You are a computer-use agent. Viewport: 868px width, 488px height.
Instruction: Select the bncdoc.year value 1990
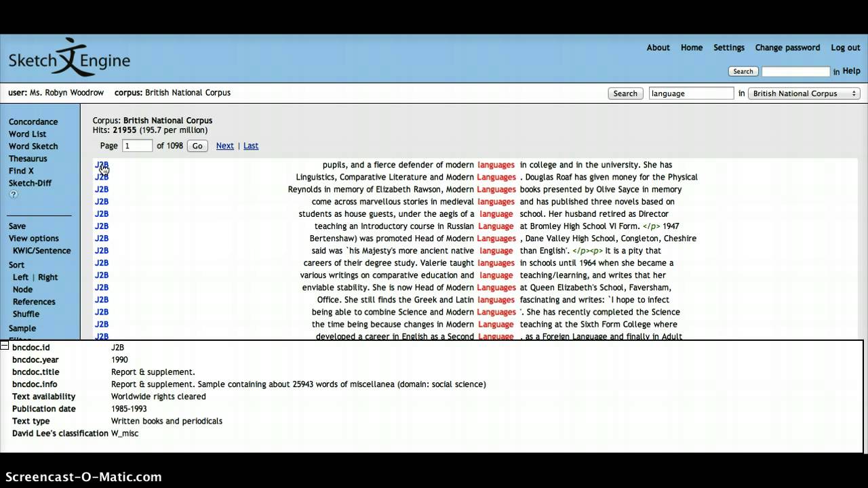[119, 360]
